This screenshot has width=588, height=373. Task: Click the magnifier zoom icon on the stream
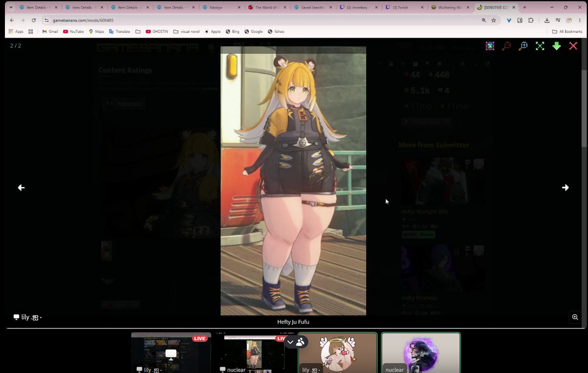[x=575, y=317]
